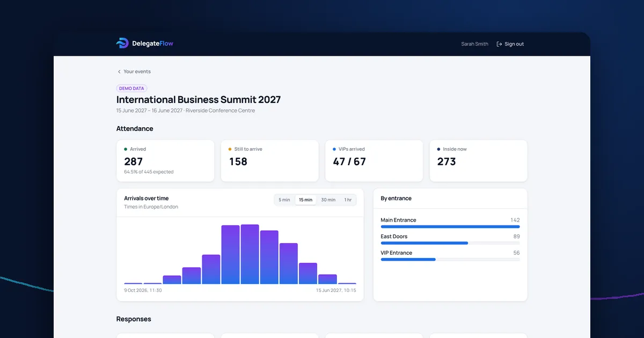Go back to Your events
The height and width of the screenshot is (338, 644).
pos(134,71)
